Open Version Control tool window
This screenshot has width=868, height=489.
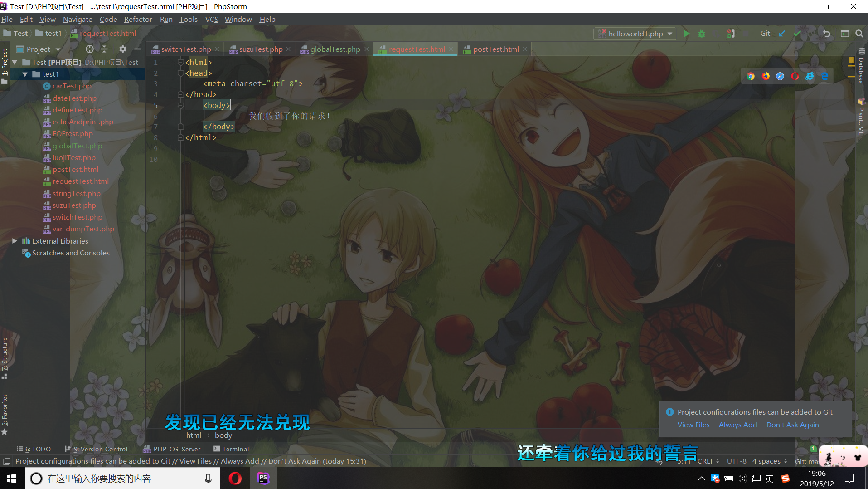tap(96, 449)
